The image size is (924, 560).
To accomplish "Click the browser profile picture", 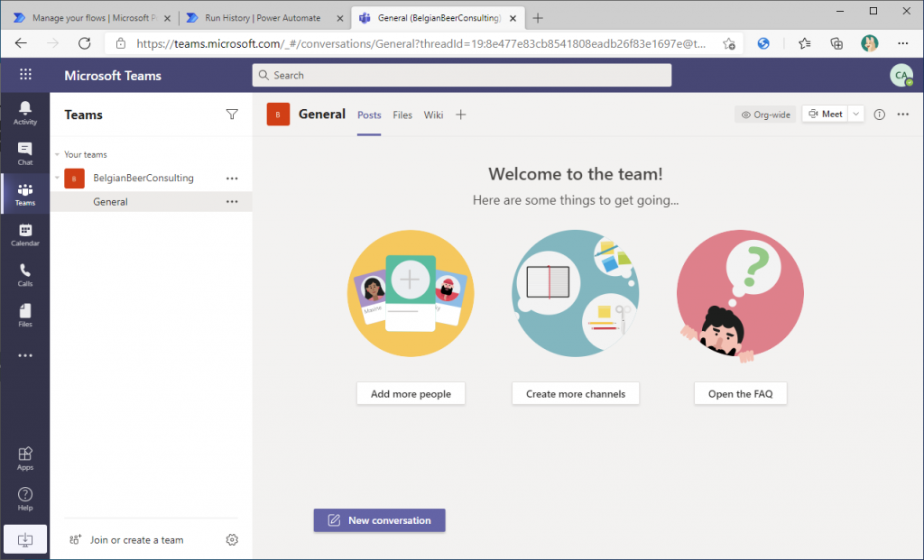I will click(869, 43).
